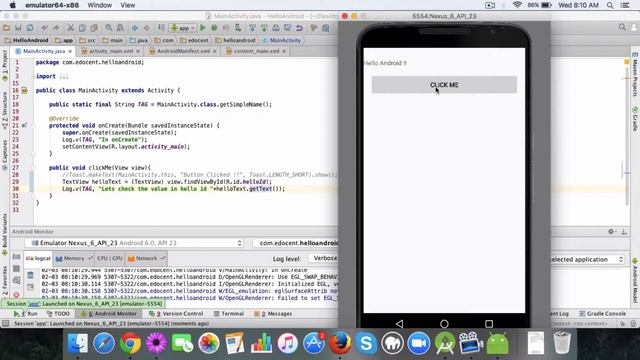Tap the emulator Home navigation button

[x=444, y=324]
